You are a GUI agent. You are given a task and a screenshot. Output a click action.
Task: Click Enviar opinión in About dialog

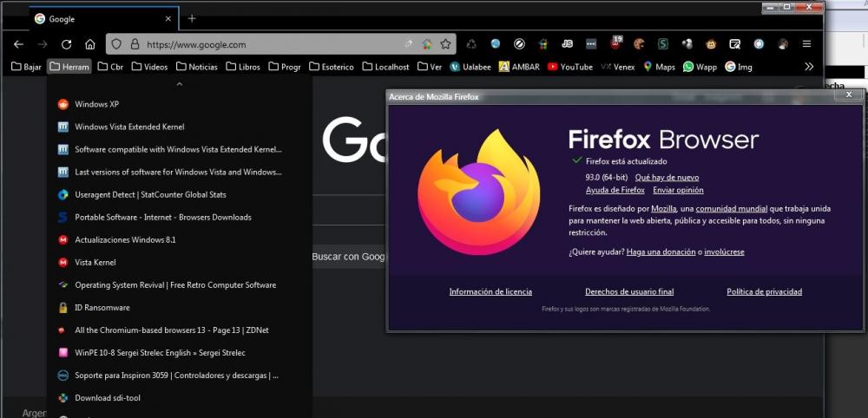[x=678, y=190]
